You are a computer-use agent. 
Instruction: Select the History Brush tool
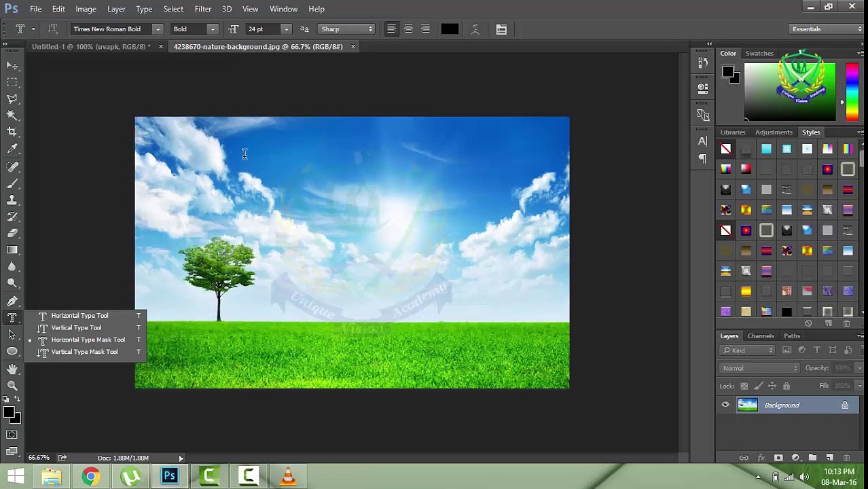(x=12, y=217)
